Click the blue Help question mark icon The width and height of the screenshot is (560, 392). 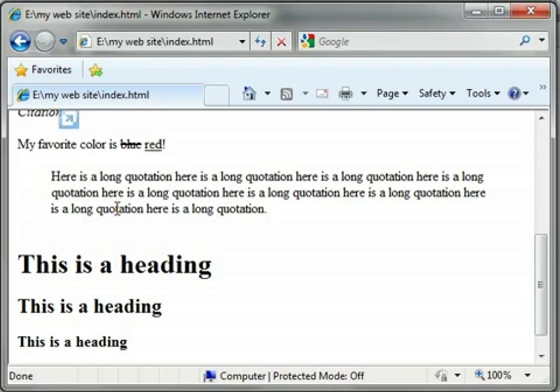tap(514, 94)
